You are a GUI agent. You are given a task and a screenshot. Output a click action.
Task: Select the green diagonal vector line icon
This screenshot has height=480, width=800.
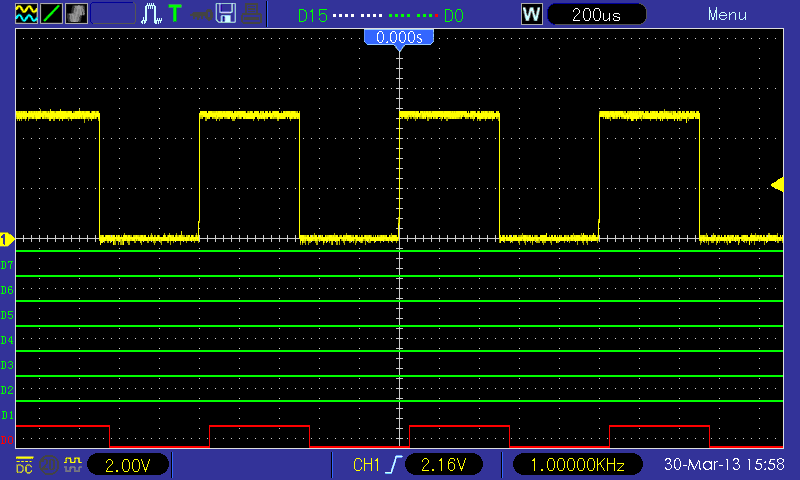[51, 14]
